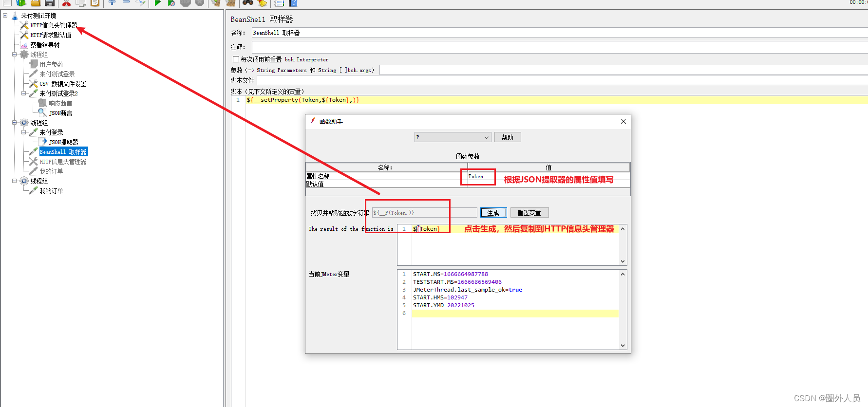Close the 函数助手 dialog
The image size is (868, 407).
coord(623,121)
